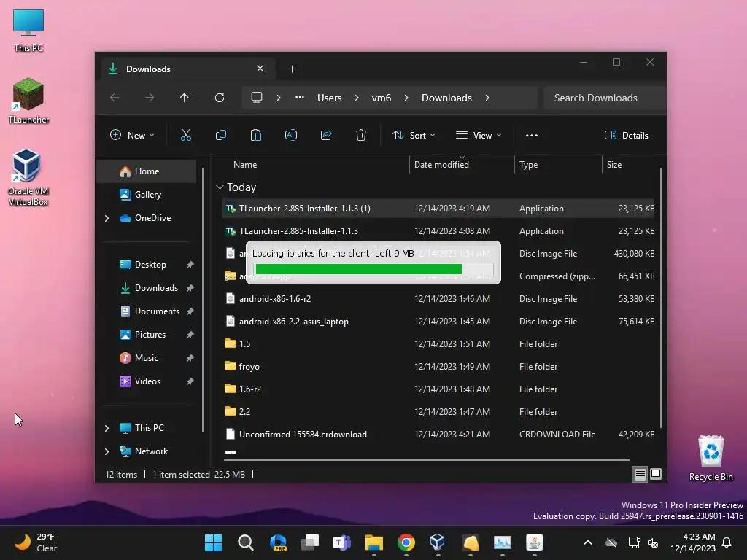Open the Sort dropdown menu
This screenshot has height=560, width=747.
tap(414, 135)
